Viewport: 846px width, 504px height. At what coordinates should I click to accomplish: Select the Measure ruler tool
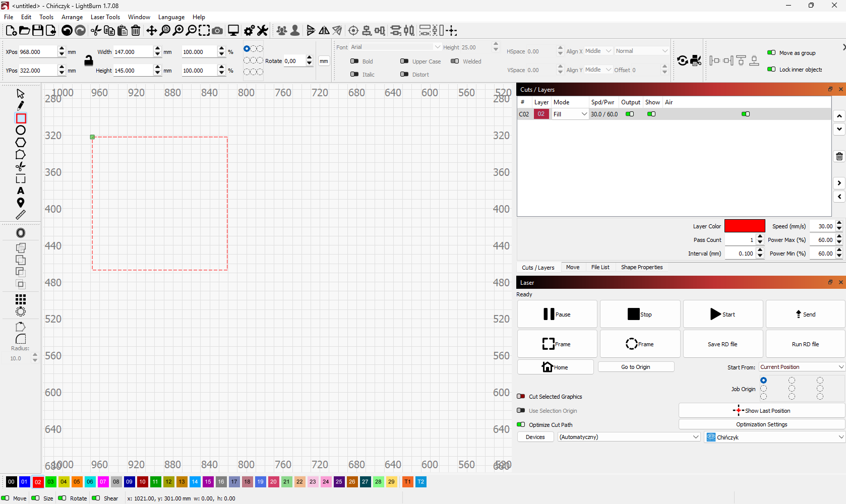click(21, 215)
